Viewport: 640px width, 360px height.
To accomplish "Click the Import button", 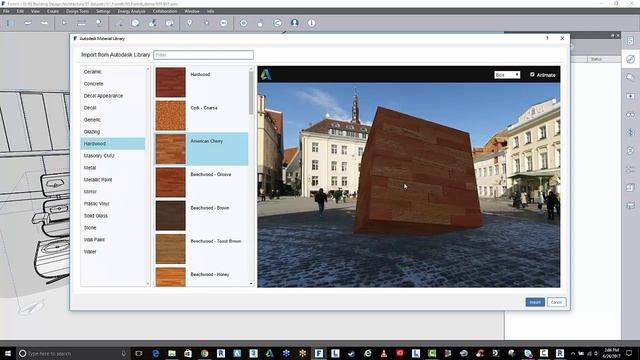I will click(535, 302).
